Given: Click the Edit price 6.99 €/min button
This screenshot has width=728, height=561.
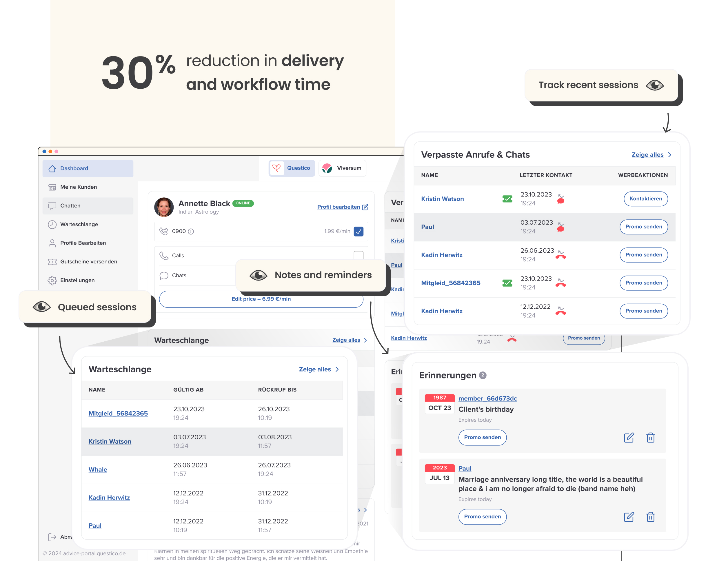Looking at the screenshot, I should tap(261, 299).
